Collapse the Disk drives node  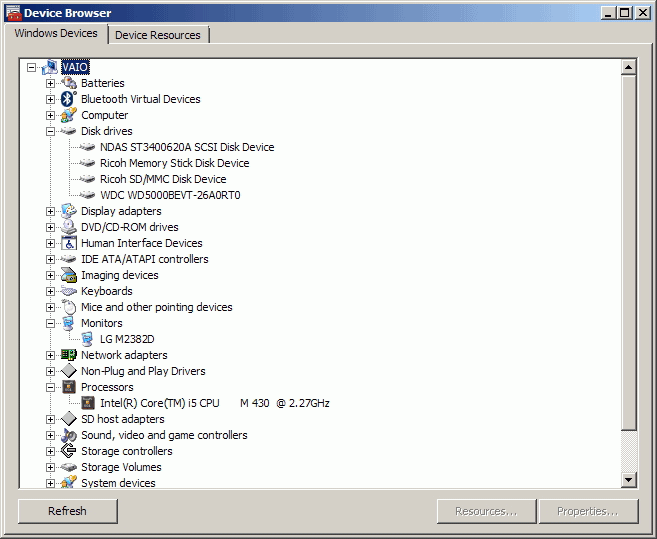pos(50,131)
